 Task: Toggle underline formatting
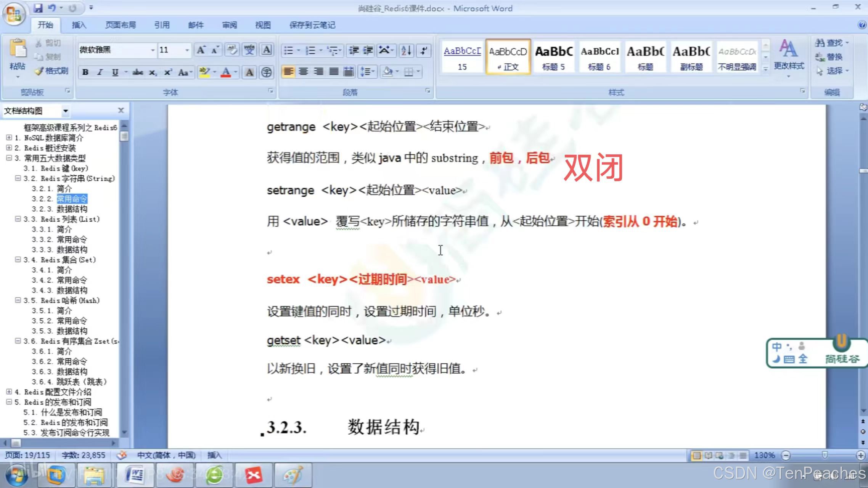(115, 72)
